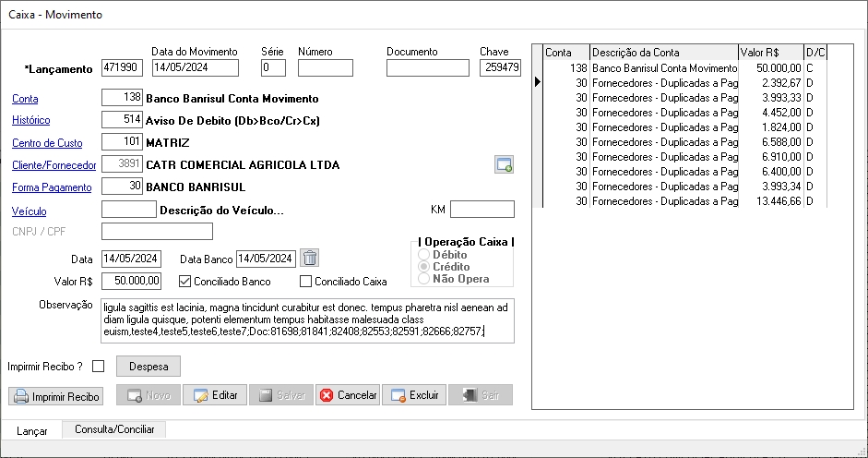Click the Chave field showing 259479
The height and width of the screenshot is (458, 868).
tap(501, 67)
